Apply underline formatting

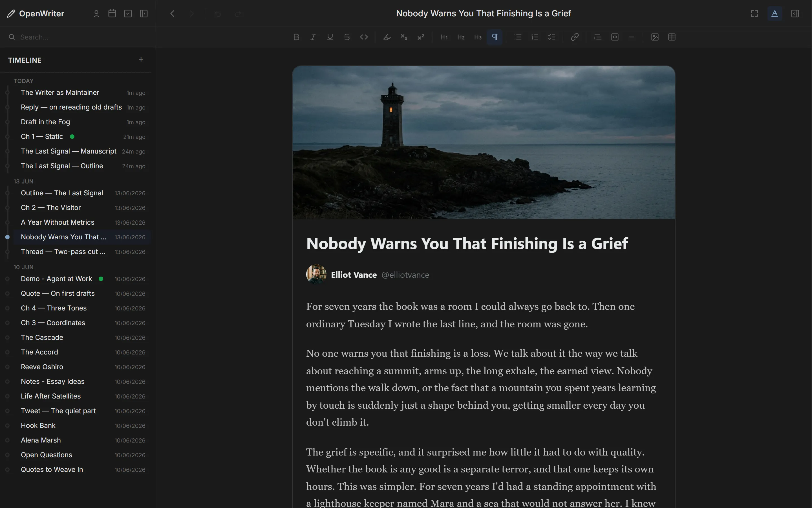330,37
